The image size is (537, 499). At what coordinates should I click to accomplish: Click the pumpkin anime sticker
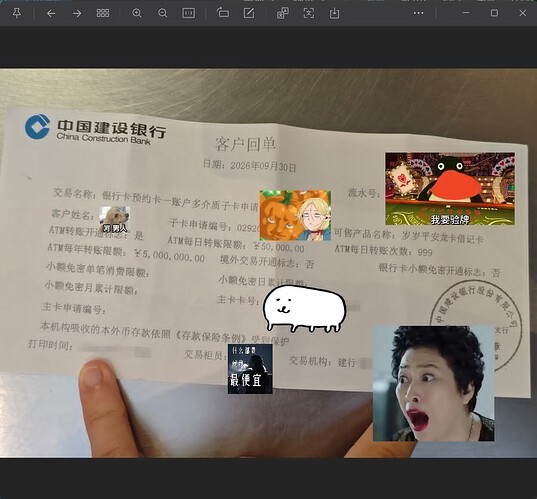295,215
